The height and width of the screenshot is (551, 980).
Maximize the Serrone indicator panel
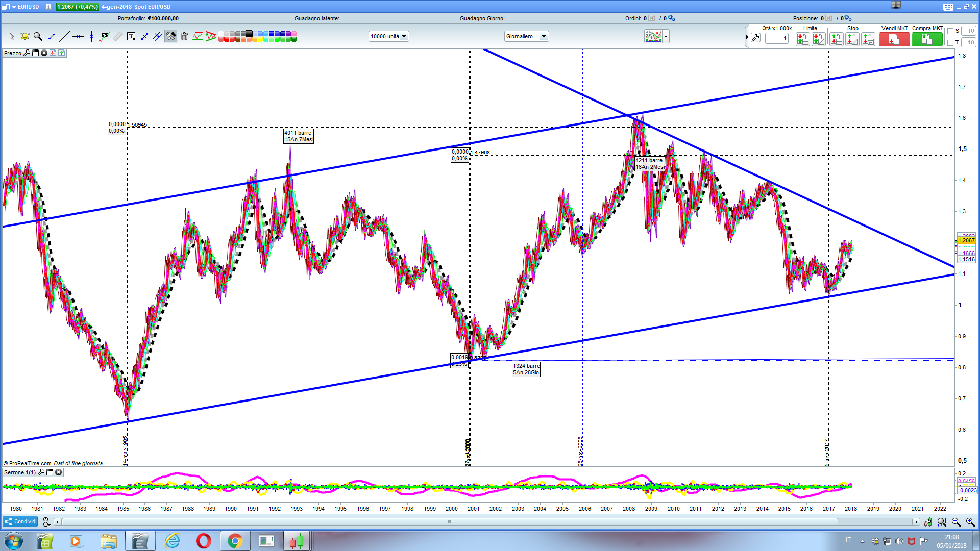click(x=50, y=472)
